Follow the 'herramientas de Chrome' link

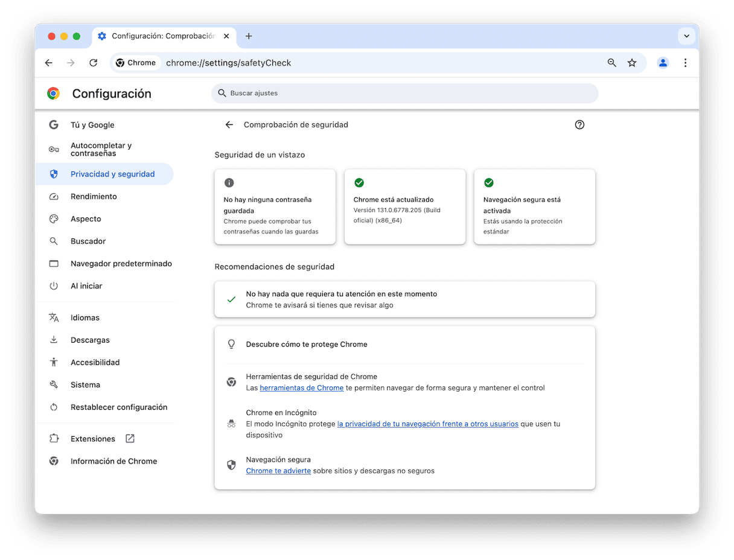pyautogui.click(x=302, y=388)
